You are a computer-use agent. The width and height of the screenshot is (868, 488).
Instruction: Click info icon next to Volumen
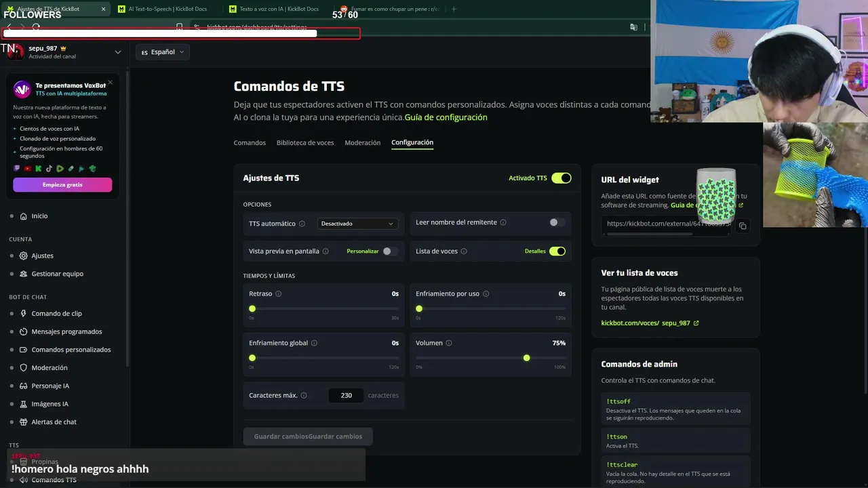pos(449,344)
